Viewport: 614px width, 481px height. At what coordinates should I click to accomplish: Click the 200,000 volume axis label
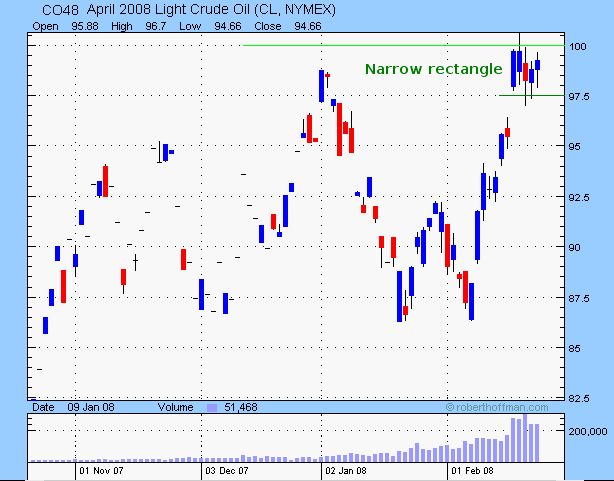(588, 431)
